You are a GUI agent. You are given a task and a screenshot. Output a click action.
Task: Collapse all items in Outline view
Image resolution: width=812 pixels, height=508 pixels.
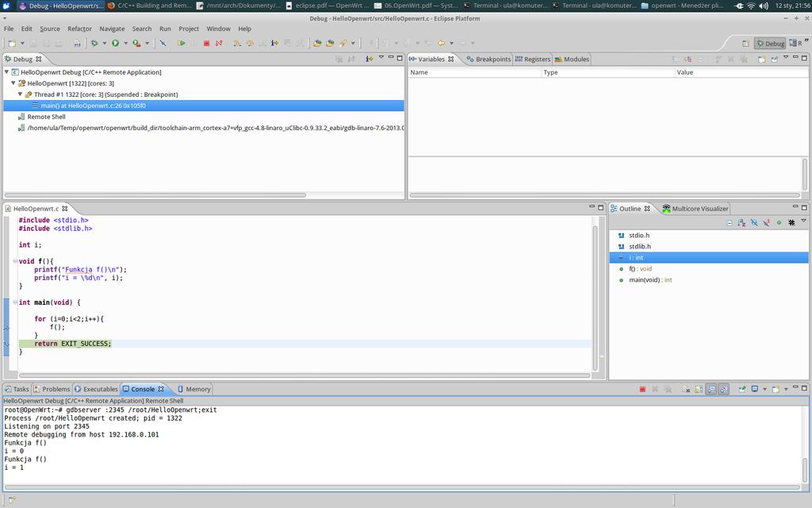point(730,223)
